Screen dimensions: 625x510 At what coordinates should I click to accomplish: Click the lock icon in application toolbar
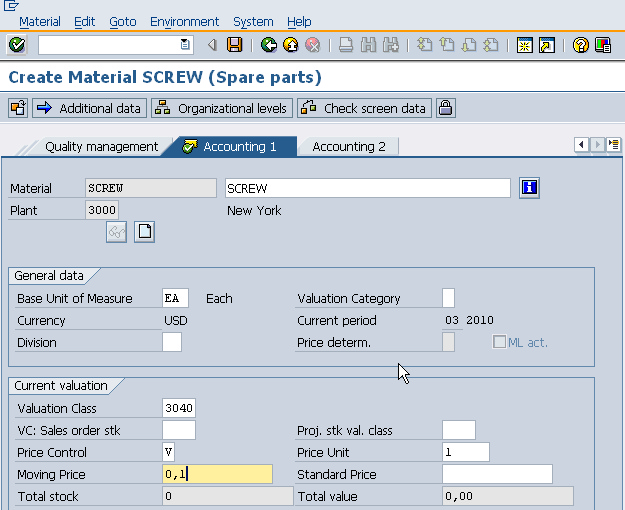coord(445,108)
